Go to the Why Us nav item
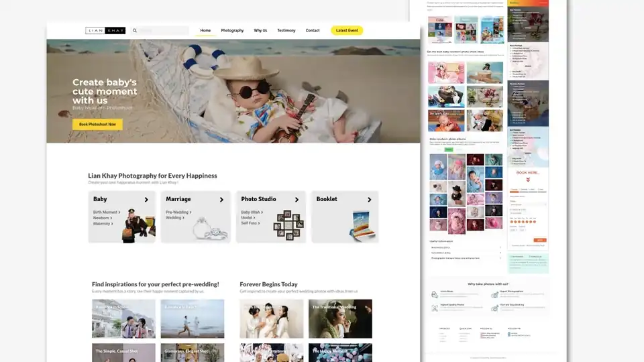This screenshot has height=362, width=644. [260, 30]
